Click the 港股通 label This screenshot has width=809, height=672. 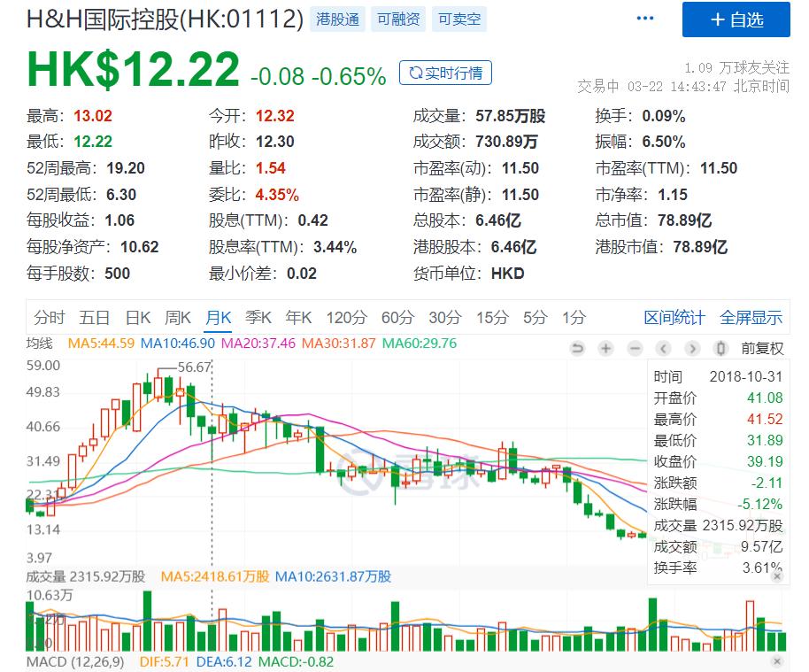(335, 18)
